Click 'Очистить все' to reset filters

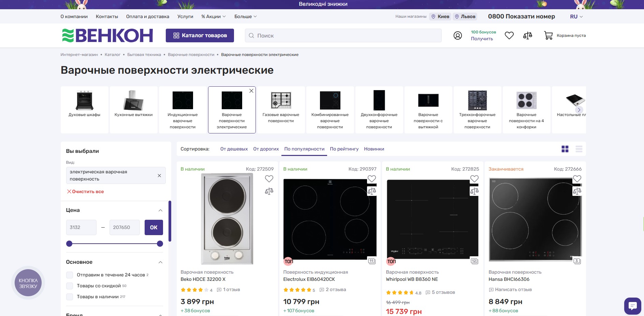pyautogui.click(x=85, y=192)
